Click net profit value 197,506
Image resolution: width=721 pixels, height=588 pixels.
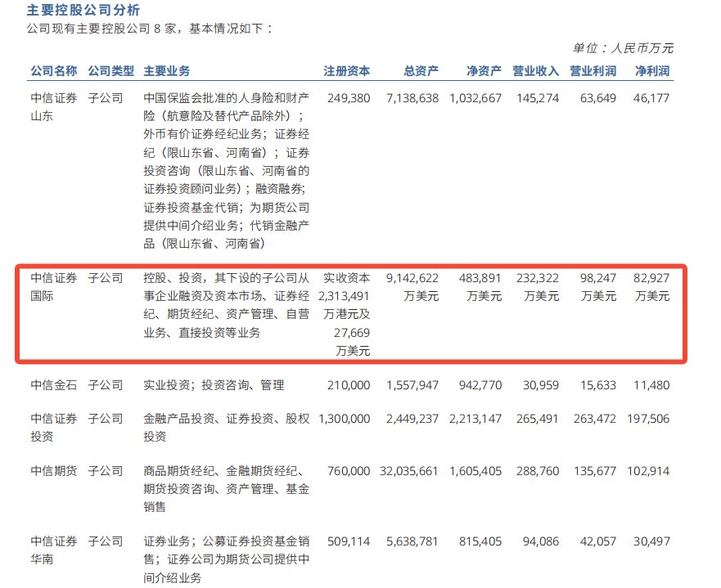click(648, 419)
